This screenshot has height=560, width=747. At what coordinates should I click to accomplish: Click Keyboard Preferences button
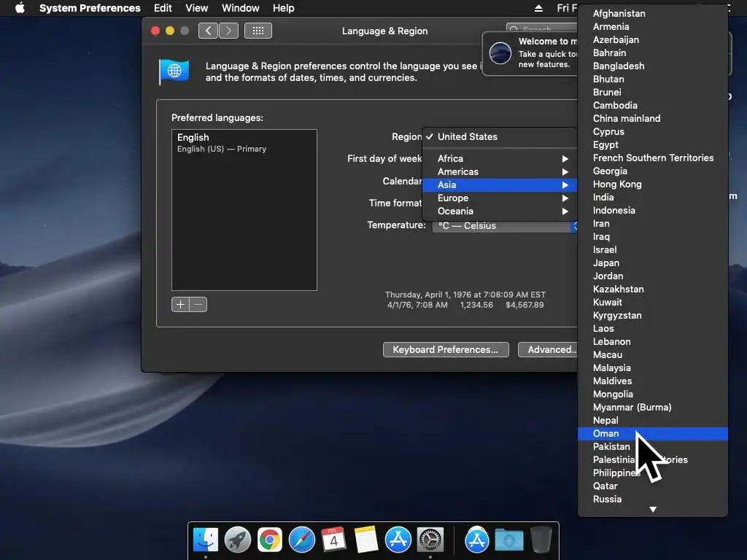click(446, 350)
